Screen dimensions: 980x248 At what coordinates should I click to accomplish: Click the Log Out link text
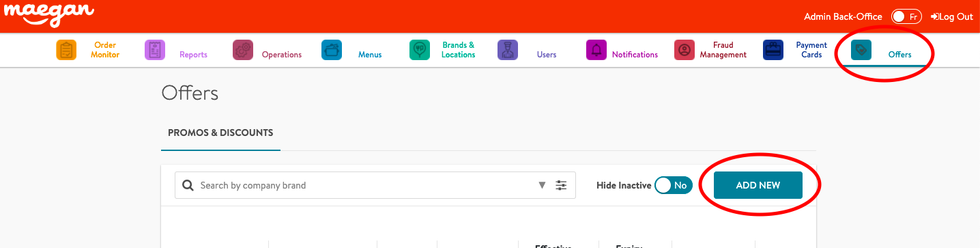click(x=956, y=16)
